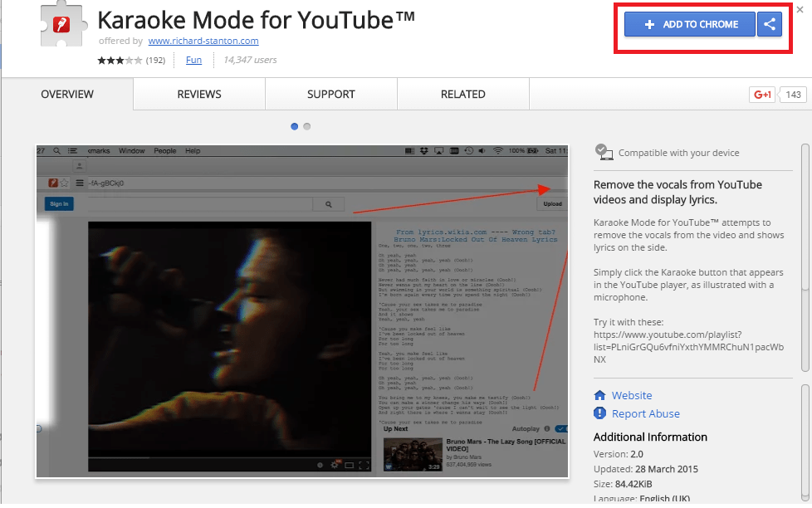This screenshot has width=812, height=508.
Task: Click the extension preview screenshot image
Action: coord(302,311)
